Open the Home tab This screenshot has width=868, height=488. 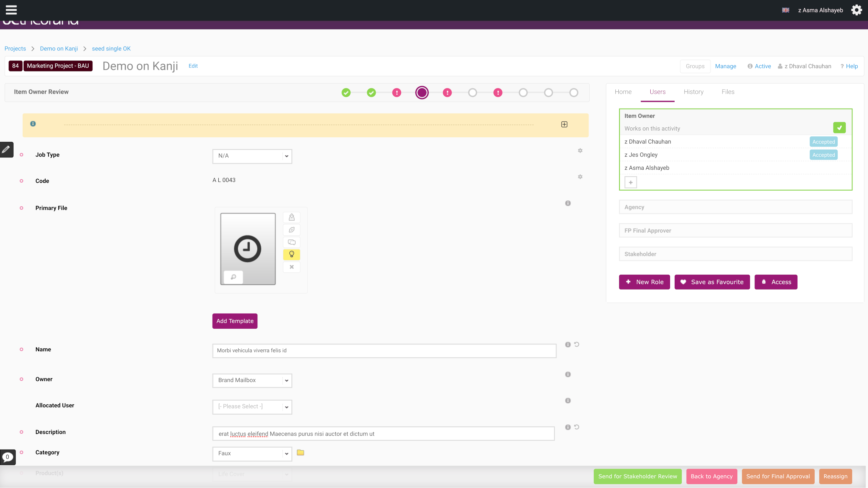(623, 92)
